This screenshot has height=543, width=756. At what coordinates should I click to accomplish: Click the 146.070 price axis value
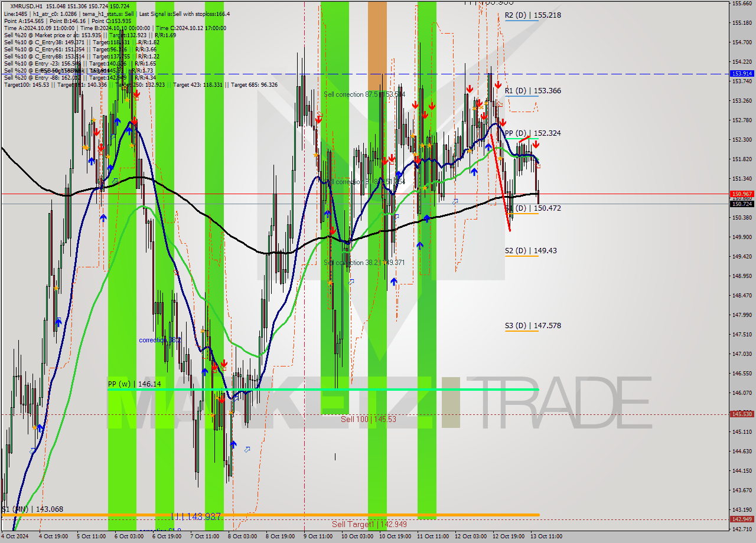pos(742,393)
